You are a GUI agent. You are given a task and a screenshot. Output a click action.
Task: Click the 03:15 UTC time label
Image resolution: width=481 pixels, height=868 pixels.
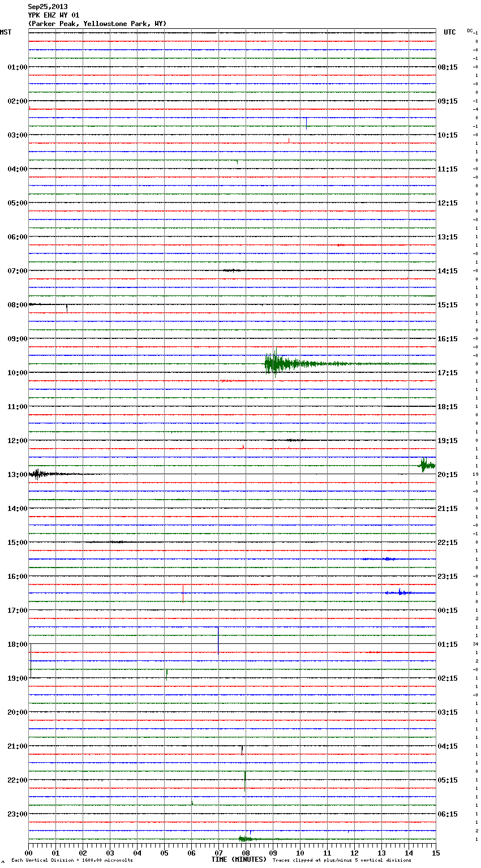[448, 712]
